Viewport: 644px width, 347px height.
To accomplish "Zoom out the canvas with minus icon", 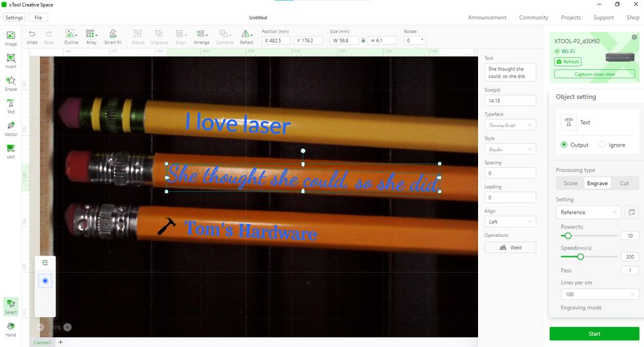I will tap(40, 327).
